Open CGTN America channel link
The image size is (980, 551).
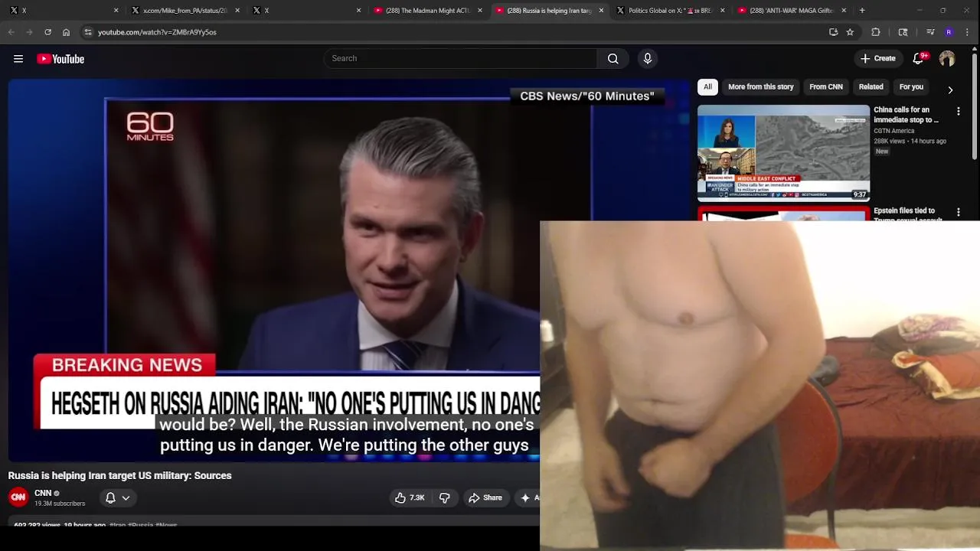tap(894, 131)
